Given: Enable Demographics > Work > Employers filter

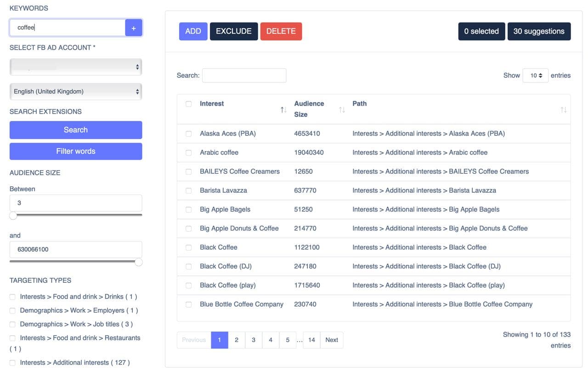Looking at the screenshot, I should pyautogui.click(x=12, y=311).
